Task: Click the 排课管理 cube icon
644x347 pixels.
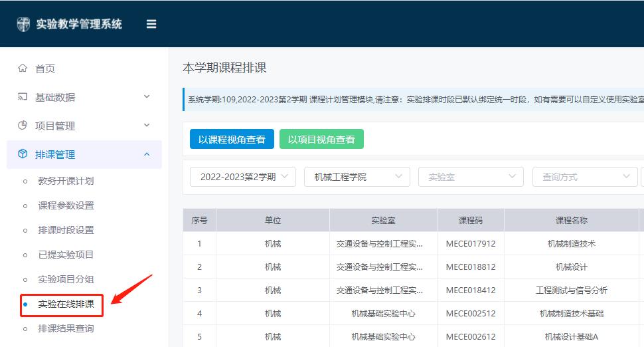Action: click(x=23, y=154)
